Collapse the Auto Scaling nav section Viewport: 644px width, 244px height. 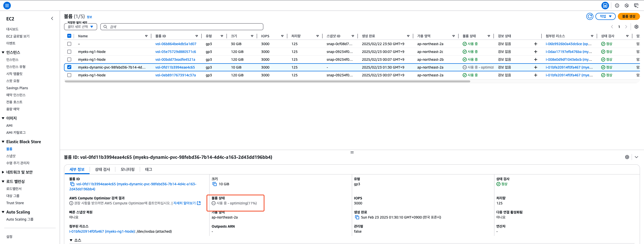click(x=3, y=212)
